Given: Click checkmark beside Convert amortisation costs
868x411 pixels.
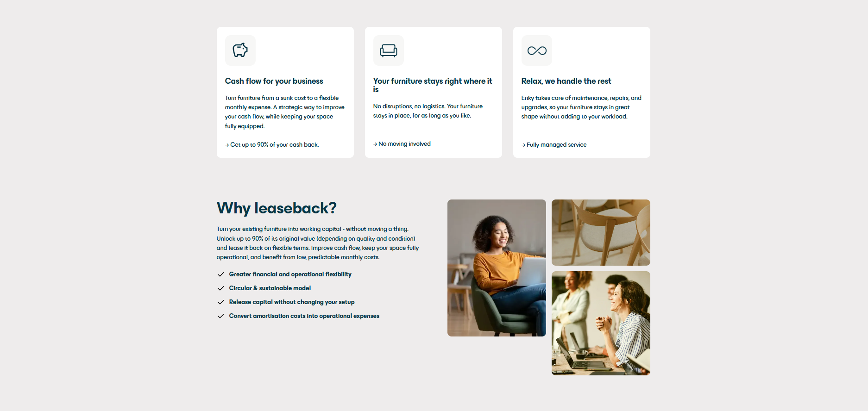Looking at the screenshot, I should [x=221, y=316].
